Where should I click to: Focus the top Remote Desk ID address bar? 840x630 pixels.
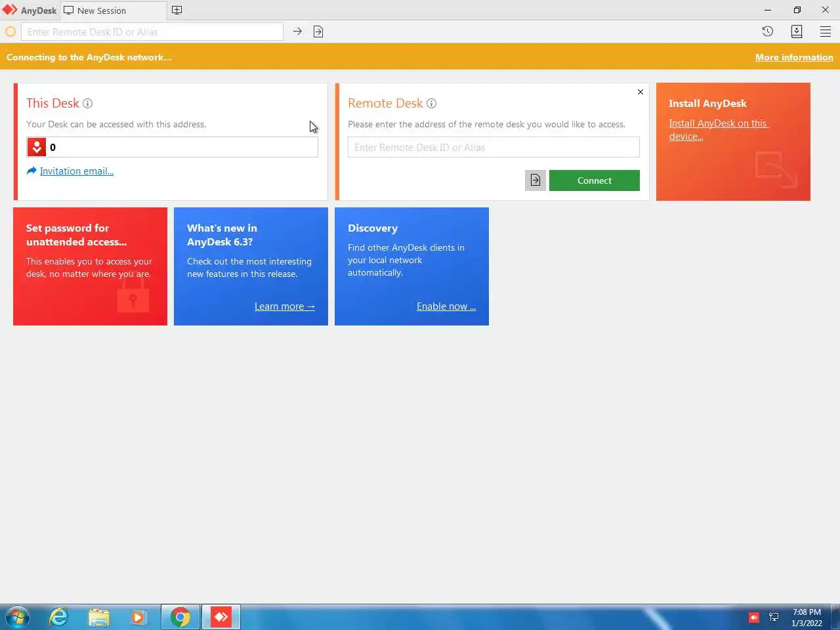point(152,31)
